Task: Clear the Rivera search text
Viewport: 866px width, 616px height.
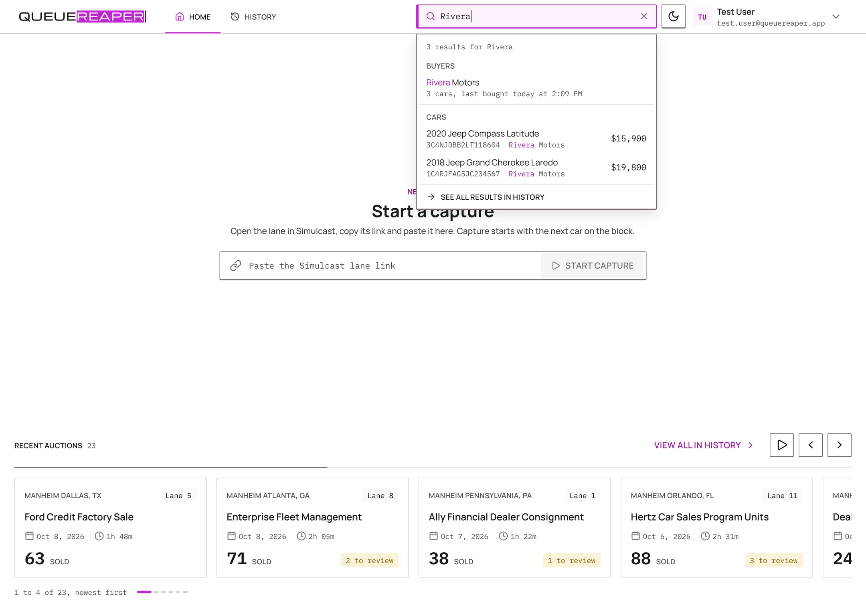Action: coord(644,16)
